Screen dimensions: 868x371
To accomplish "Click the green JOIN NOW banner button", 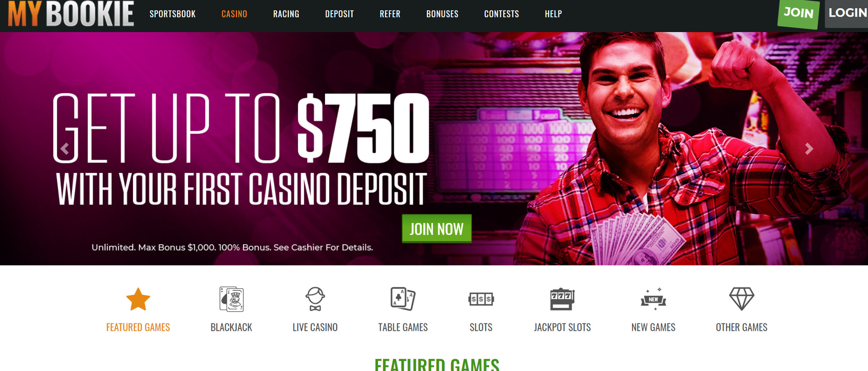I will point(437,228).
